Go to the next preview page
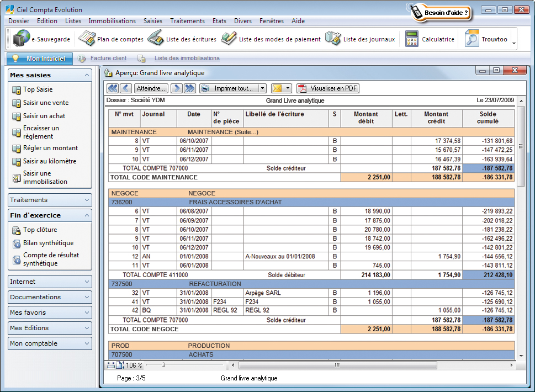The image size is (535, 392). click(176, 88)
